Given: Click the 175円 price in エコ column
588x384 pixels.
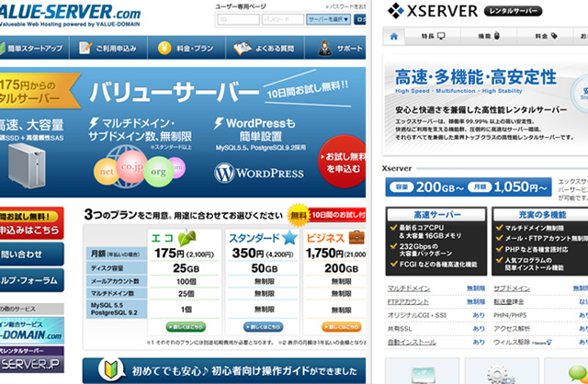Looking at the screenshot, I should 170,254.
